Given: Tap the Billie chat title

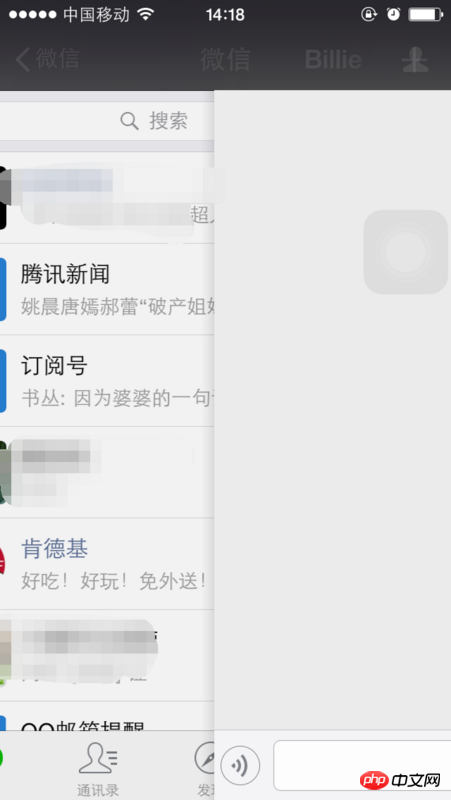Looking at the screenshot, I should [x=333, y=60].
